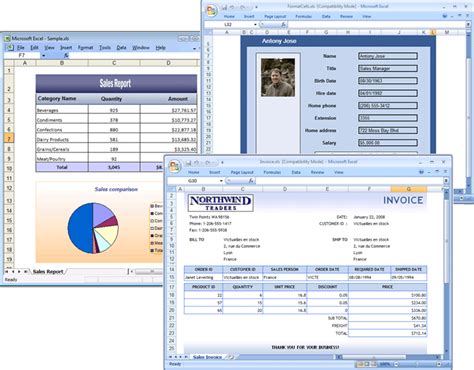The height and width of the screenshot is (370, 474).
Task: Click Normal view icon in Invoice status bar
Action: (x=360, y=364)
